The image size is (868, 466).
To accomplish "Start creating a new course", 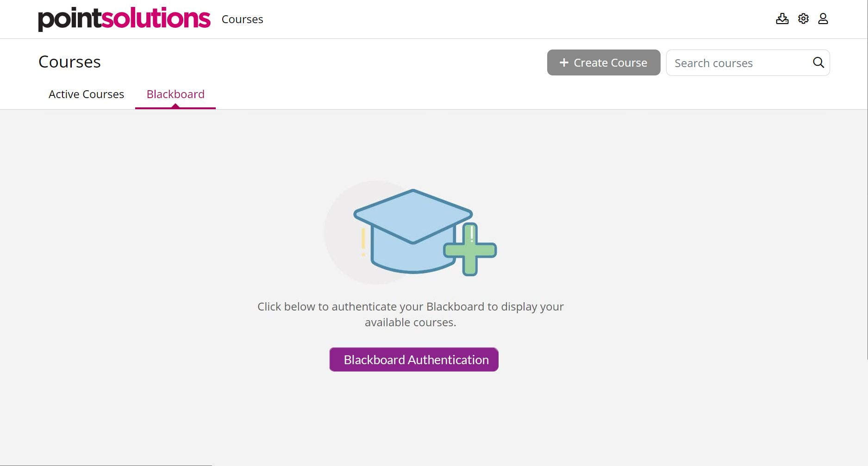I will [x=603, y=62].
